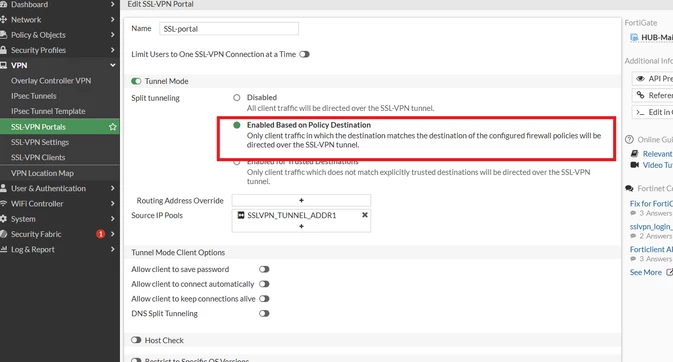Add an entry with the Routing Address Override plus
Screen dimensions: 673x362
coord(301,201)
